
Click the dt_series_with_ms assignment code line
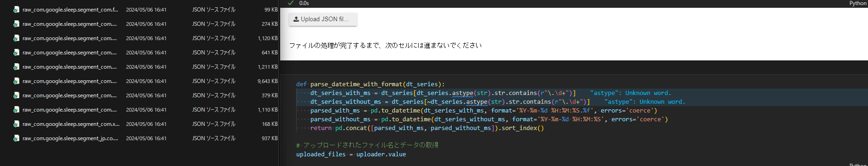pyautogui.click(x=443, y=93)
